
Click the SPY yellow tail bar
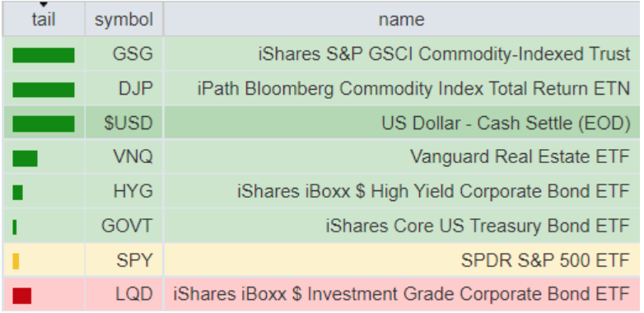pos(16,261)
